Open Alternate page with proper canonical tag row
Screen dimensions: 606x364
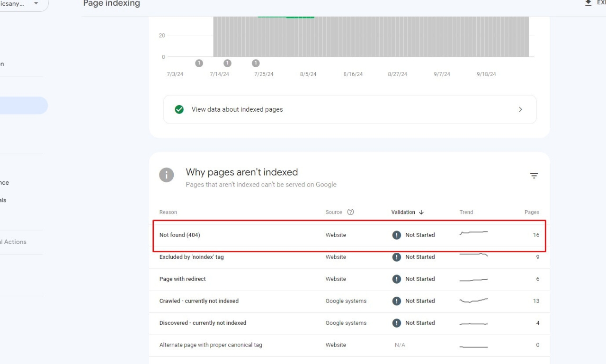(x=211, y=345)
